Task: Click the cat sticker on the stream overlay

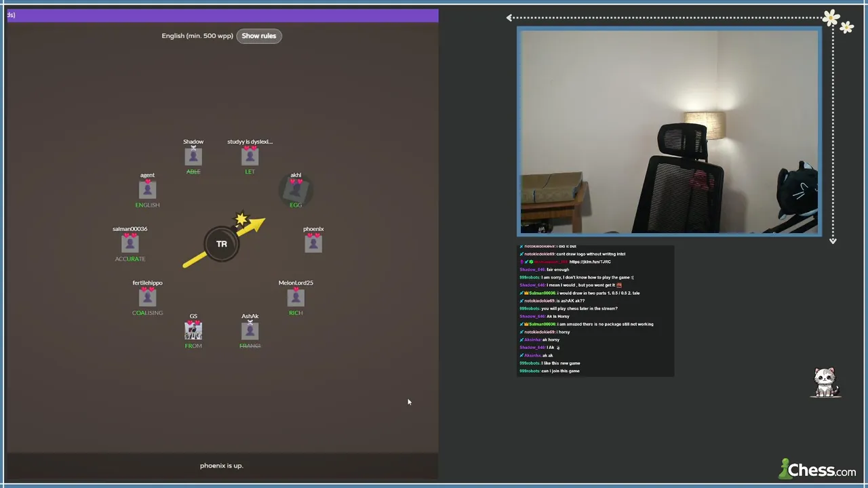Action: click(825, 383)
